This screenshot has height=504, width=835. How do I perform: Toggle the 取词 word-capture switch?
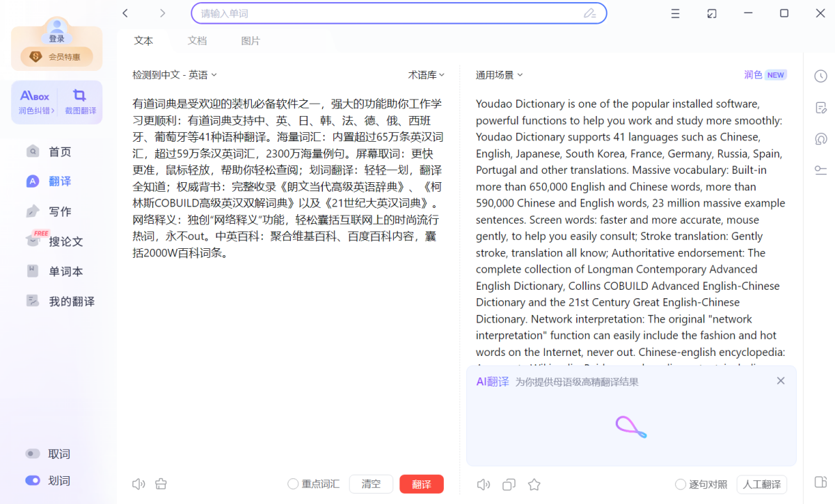click(x=34, y=453)
